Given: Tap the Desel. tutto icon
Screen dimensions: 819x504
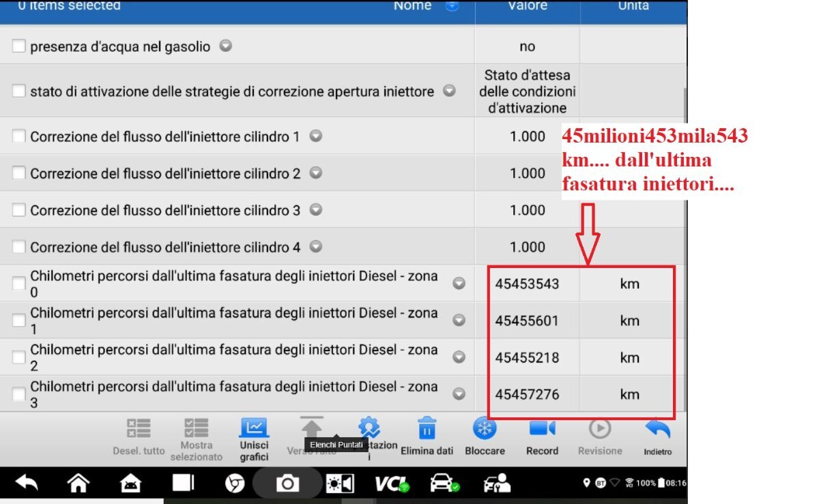Looking at the screenshot, I should click(139, 429).
